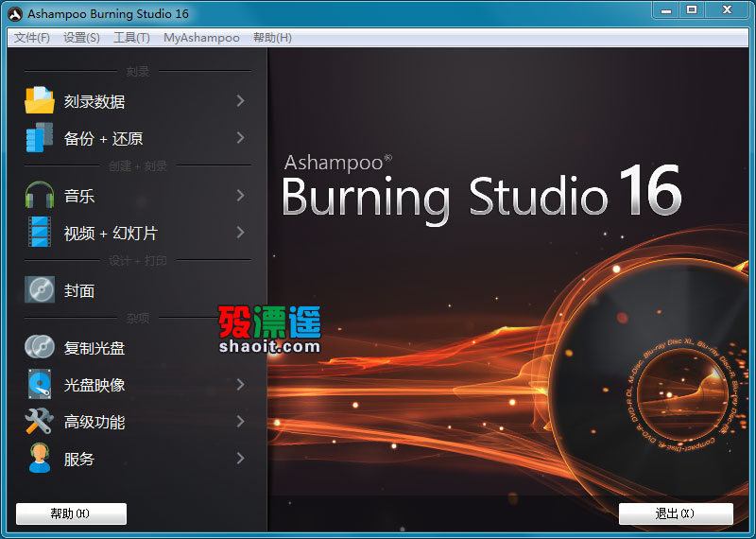Open the 文件(F) menu
The height and width of the screenshot is (539, 756).
pos(32,38)
